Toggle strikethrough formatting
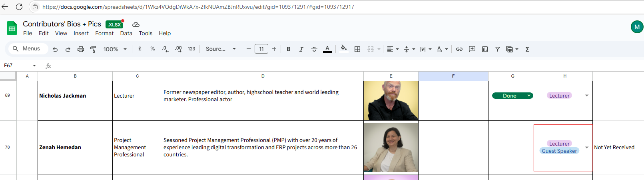644x180 pixels. coord(314,49)
